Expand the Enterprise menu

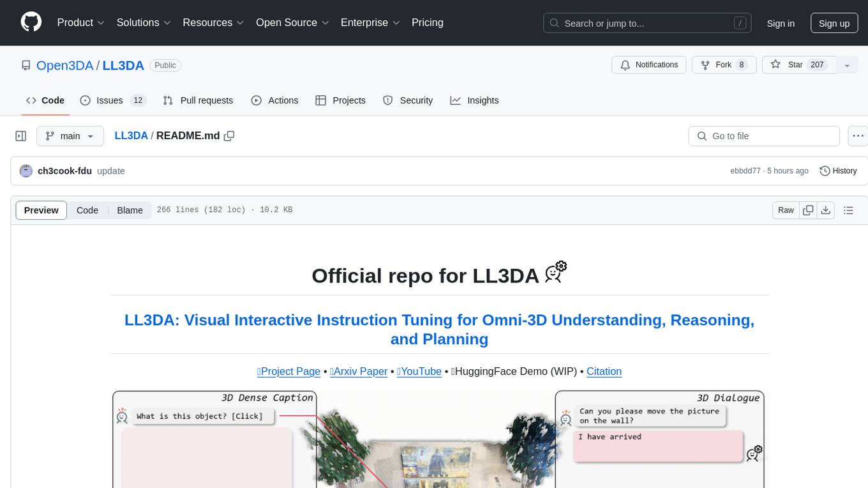click(x=370, y=22)
